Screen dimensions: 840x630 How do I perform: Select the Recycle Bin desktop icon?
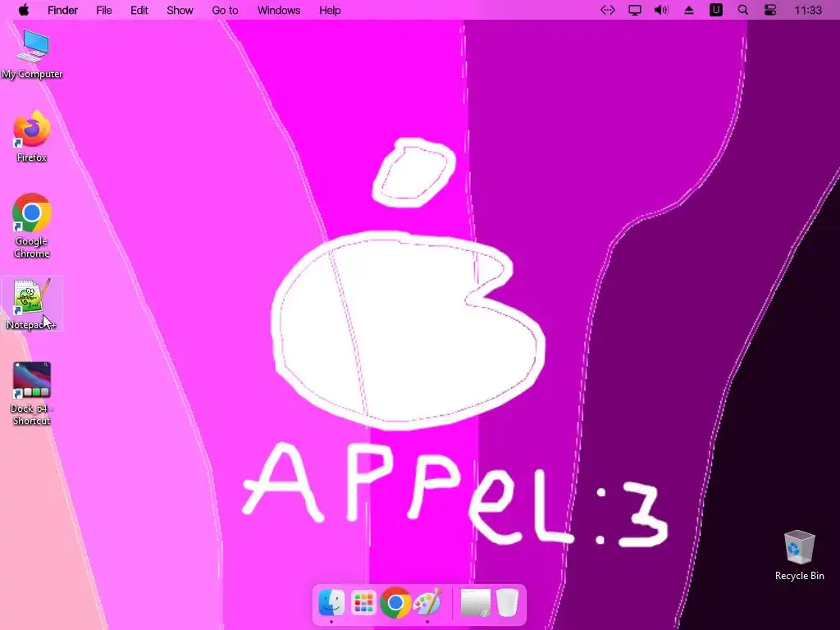(x=799, y=555)
